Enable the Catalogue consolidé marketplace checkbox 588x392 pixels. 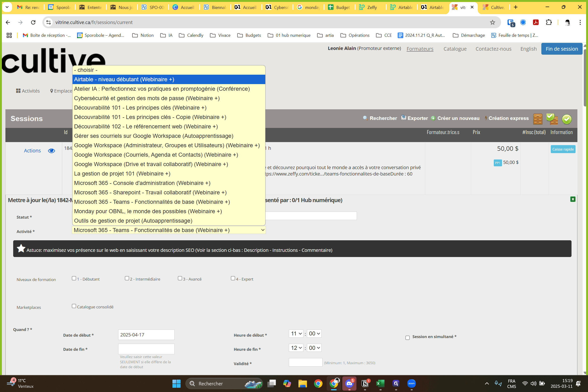click(x=74, y=306)
